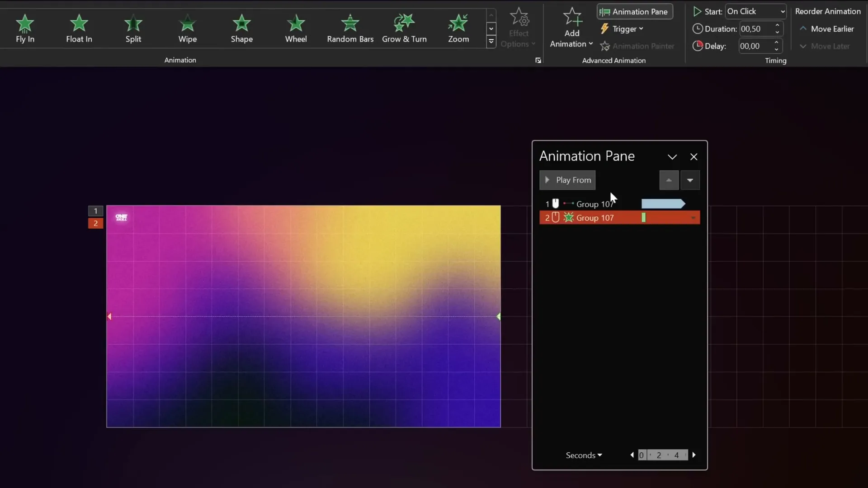
Task: Select animation tag 1 on slide
Action: (x=95, y=211)
